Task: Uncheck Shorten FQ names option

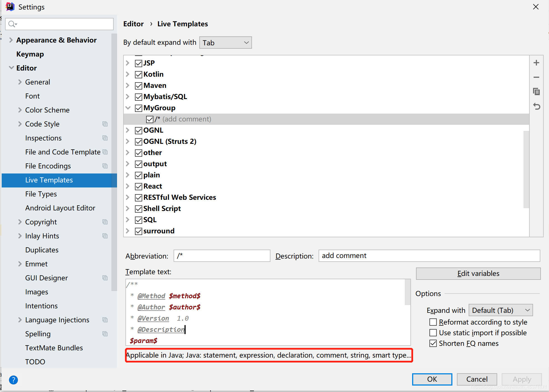Action: 433,343
